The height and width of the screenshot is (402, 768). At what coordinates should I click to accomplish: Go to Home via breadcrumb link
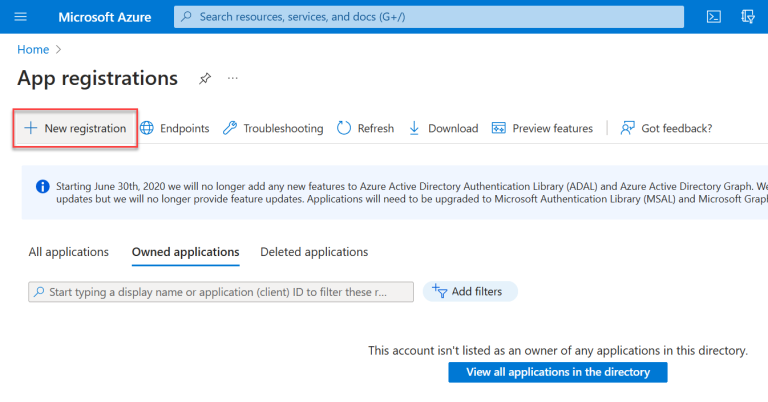(x=33, y=49)
